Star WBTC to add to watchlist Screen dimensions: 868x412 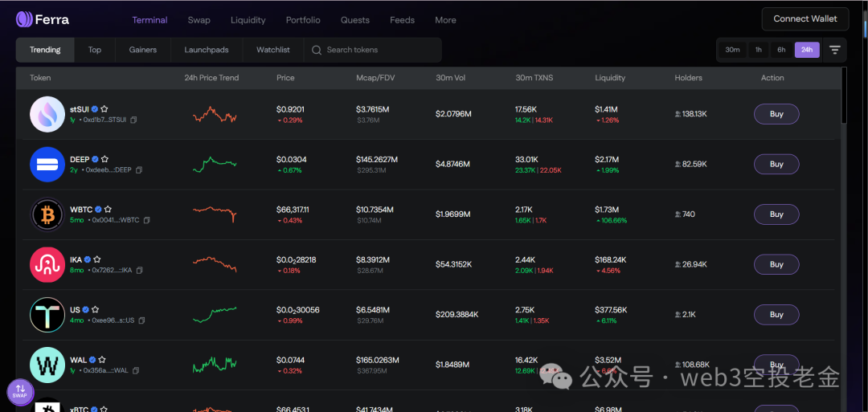pos(108,210)
